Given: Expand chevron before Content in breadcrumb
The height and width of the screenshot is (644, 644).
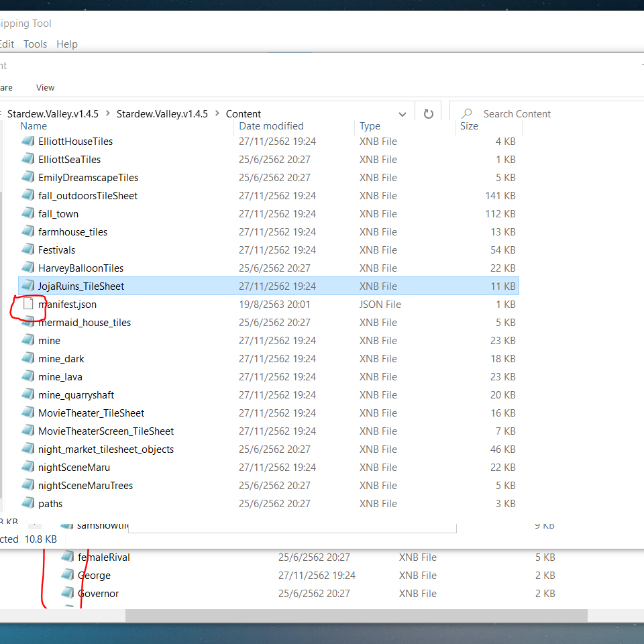Looking at the screenshot, I should coord(217,113).
